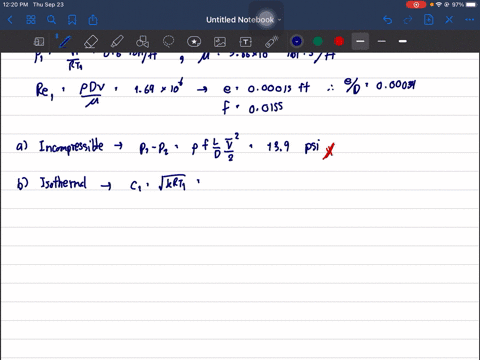This screenshot has width=480, height=360.
Task: Undo the last stroke
Action: click(x=387, y=20)
